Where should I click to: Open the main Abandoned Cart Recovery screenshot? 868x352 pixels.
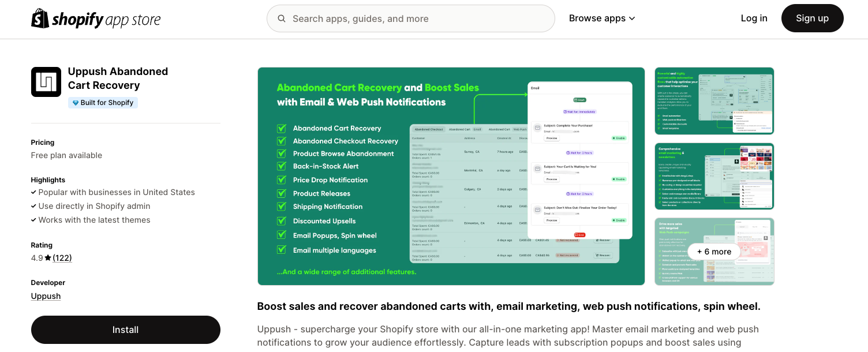(x=451, y=176)
